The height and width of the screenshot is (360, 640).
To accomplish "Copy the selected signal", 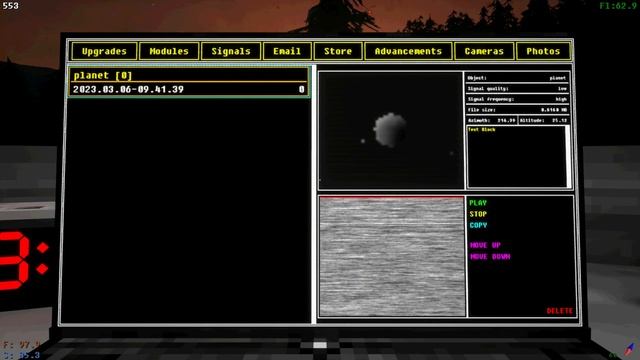I will point(478,225).
